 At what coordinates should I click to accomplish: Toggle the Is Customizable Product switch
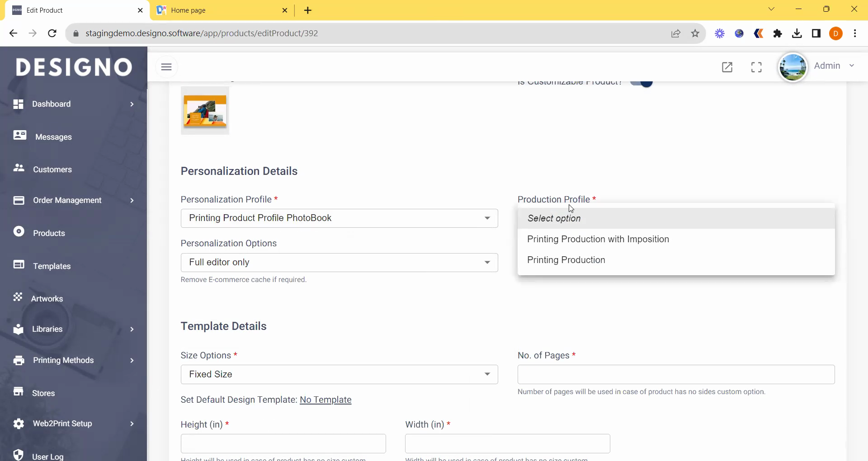(x=642, y=83)
